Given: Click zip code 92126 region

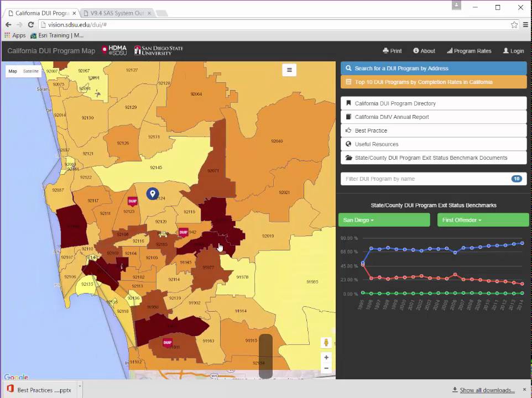Looking at the screenshot, I should pos(123,143).
